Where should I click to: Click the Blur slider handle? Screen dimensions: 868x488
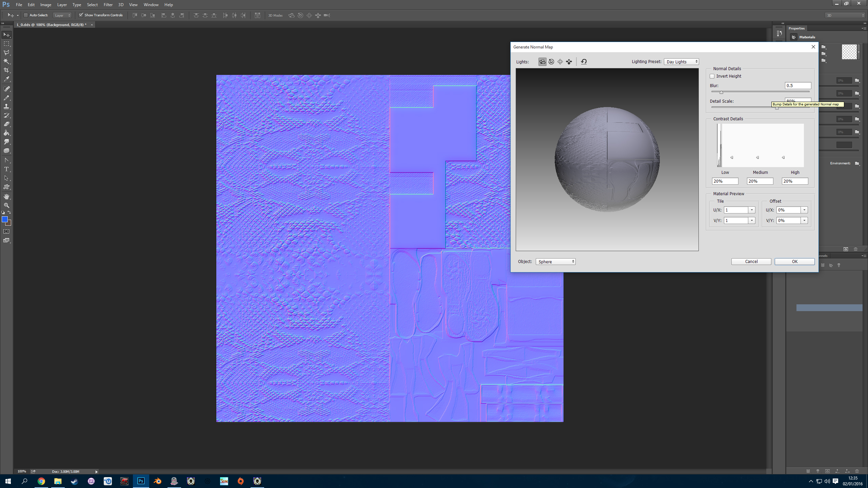(721, 92)
